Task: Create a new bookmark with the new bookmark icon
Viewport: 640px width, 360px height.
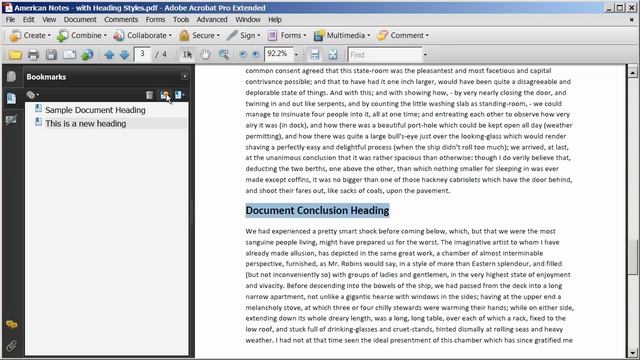Action: [164, 95]
